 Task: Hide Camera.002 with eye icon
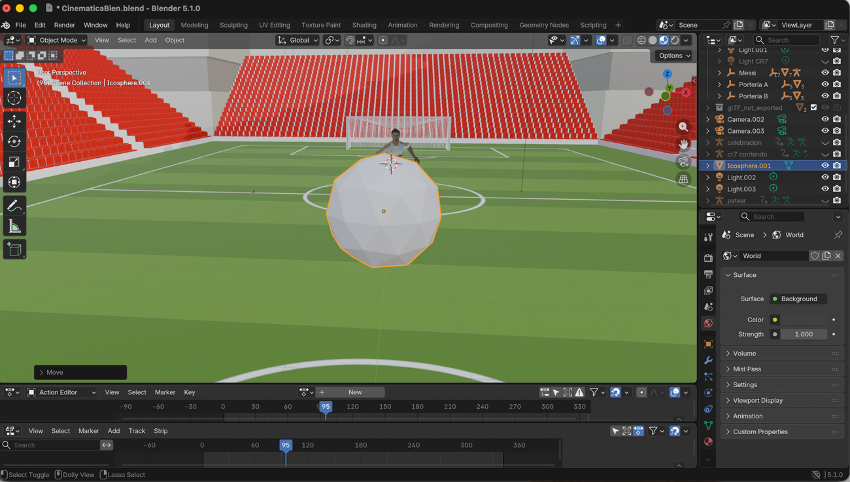click(825, 119)
